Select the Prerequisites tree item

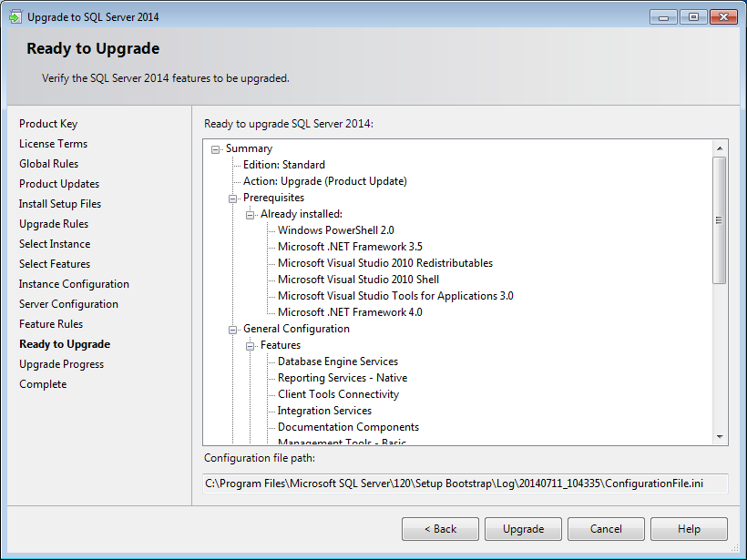[273, 198]
